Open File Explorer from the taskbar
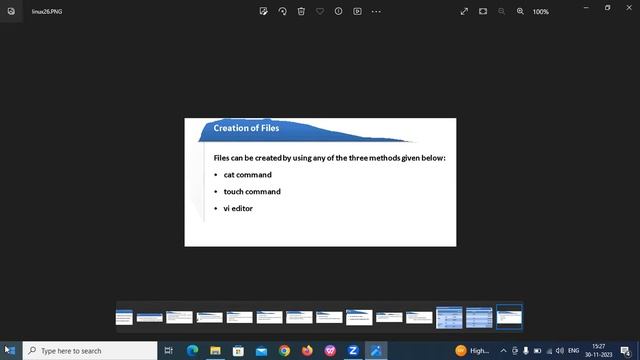 (x=215, y=350)
